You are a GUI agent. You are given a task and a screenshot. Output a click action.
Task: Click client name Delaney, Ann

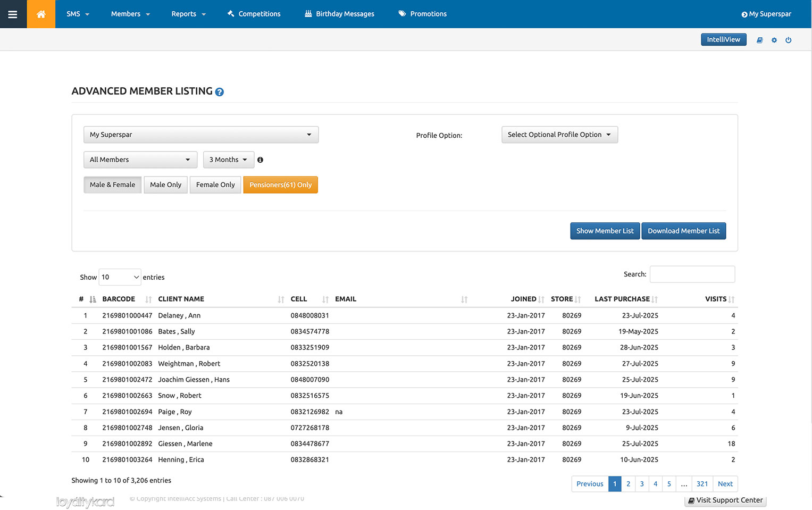coord(179,315)
